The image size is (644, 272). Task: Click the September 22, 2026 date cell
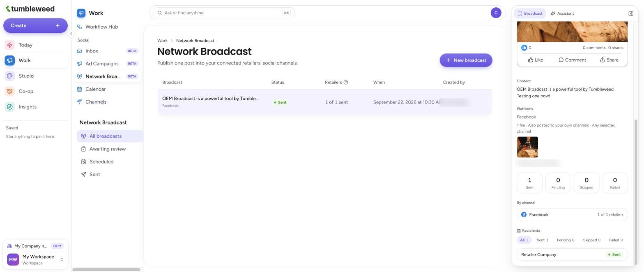click(406, 102)
